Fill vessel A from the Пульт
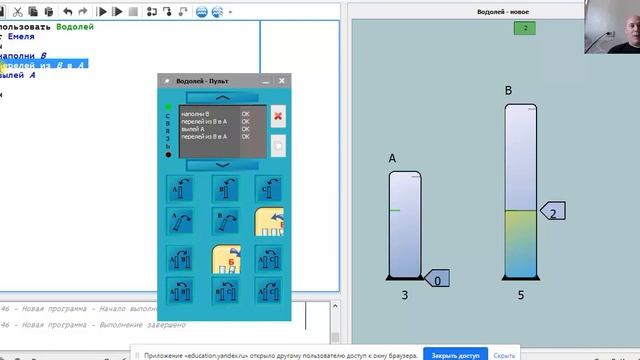 click(180, 189)
